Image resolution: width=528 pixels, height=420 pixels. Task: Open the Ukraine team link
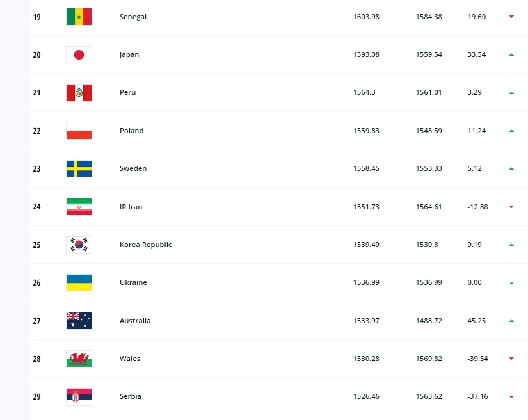tap(133, 282)
